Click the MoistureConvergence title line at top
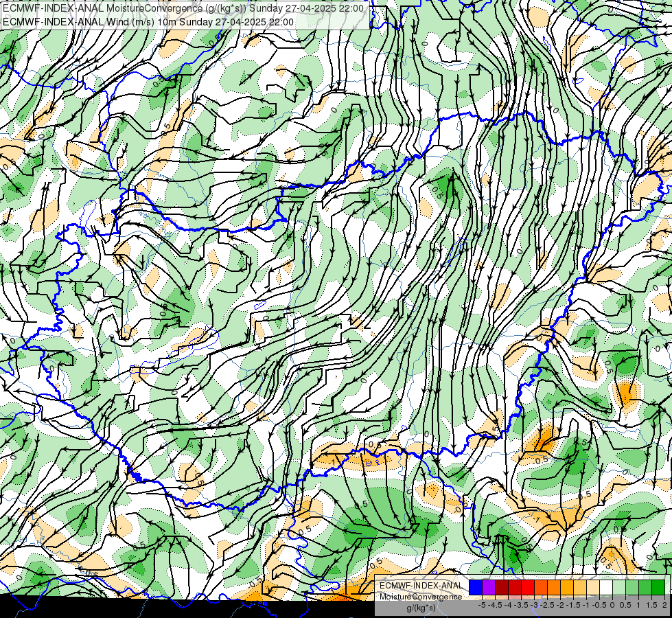Screen dimensions: 672x618 pos(183,8)
